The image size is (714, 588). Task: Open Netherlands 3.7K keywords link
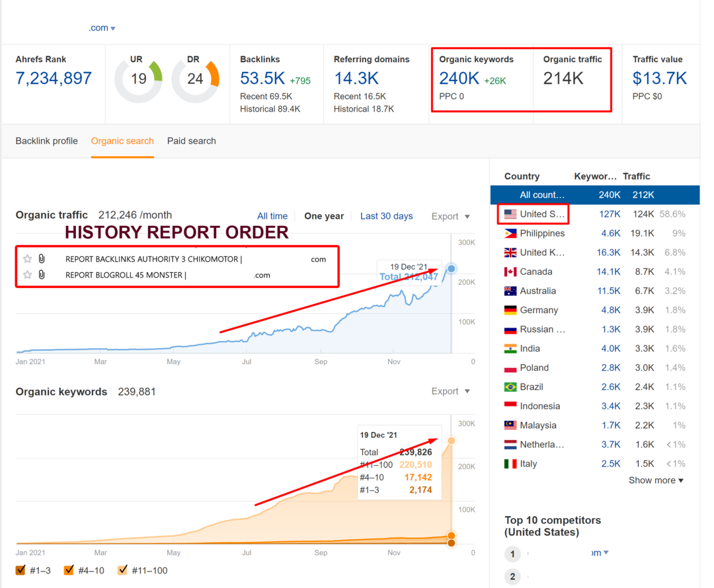pyautogui.click(x=611, y=445)
